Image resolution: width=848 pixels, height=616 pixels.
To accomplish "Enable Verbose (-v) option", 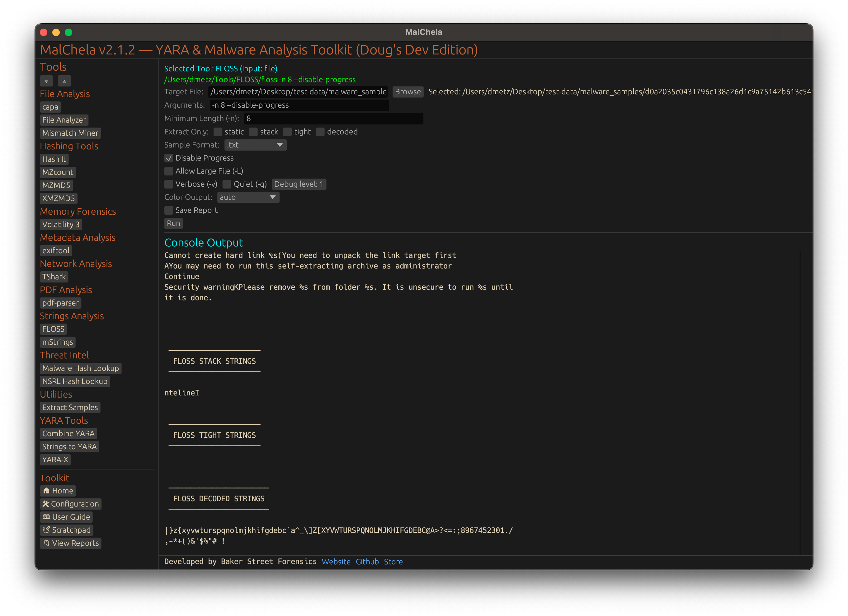I will pyautogui.click(x=169, y=184).
